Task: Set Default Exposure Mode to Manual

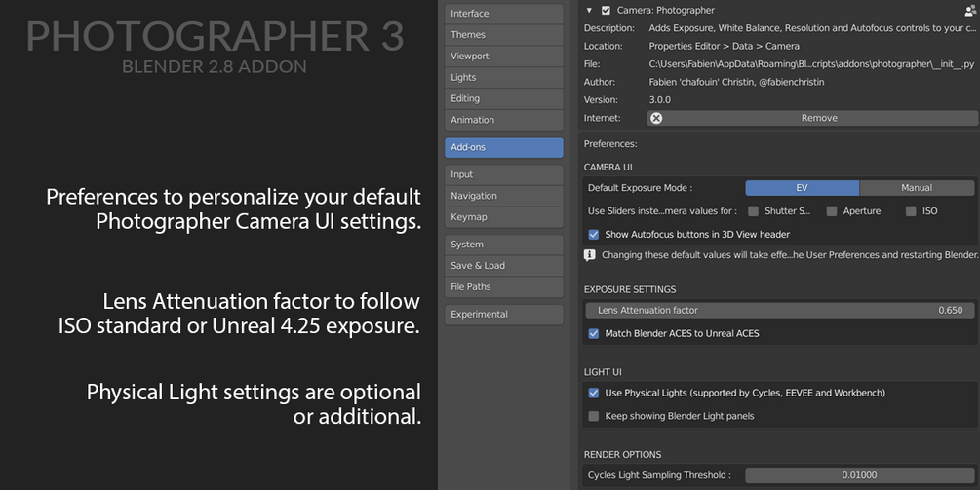Action: [x=917, y=188]
